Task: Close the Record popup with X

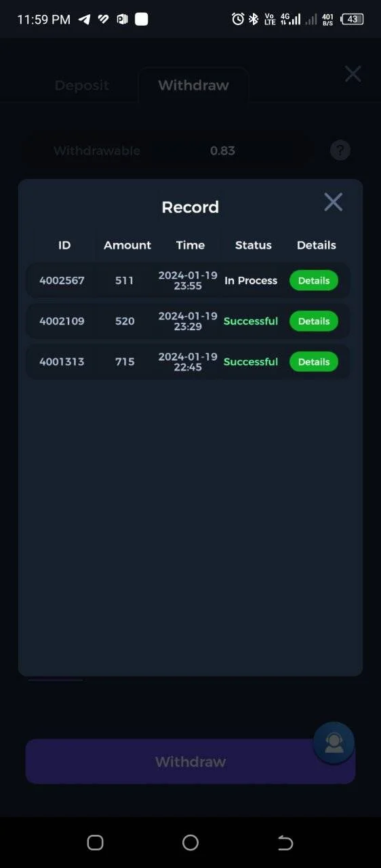Action: [x=333, y=201]
